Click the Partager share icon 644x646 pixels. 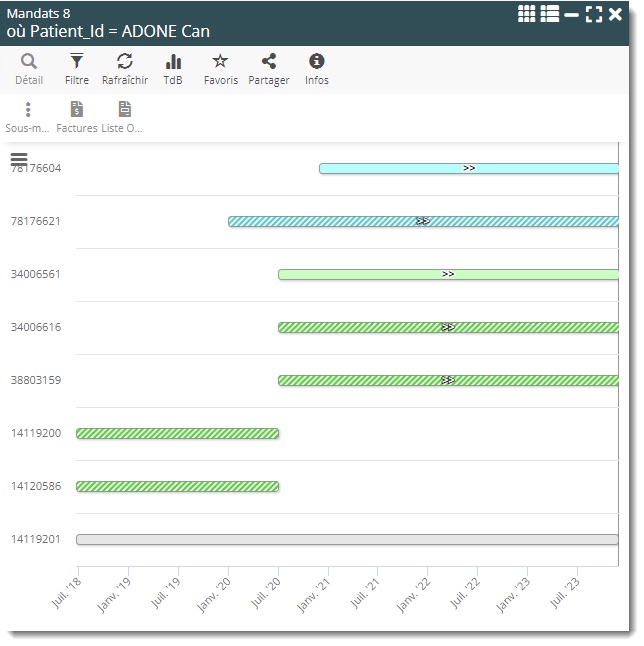[x=268, y=62]
